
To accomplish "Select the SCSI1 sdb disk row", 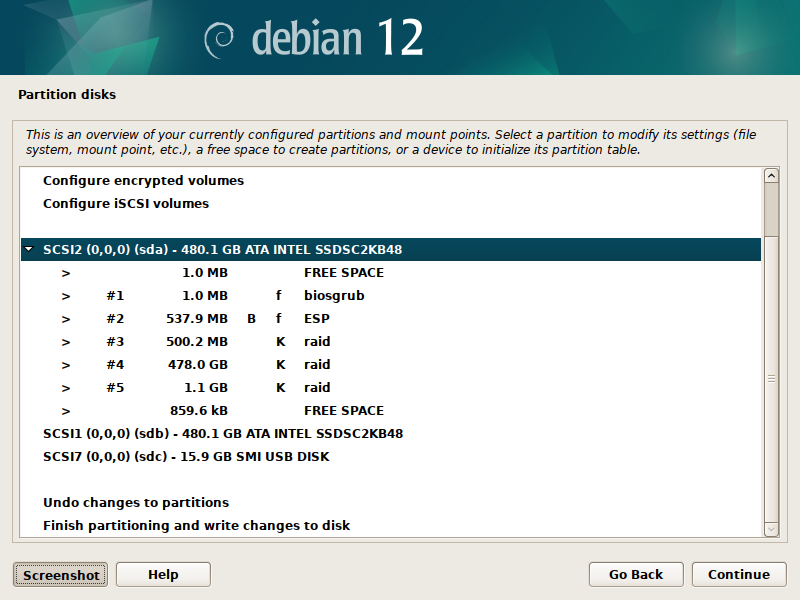I will click(222, 434).
